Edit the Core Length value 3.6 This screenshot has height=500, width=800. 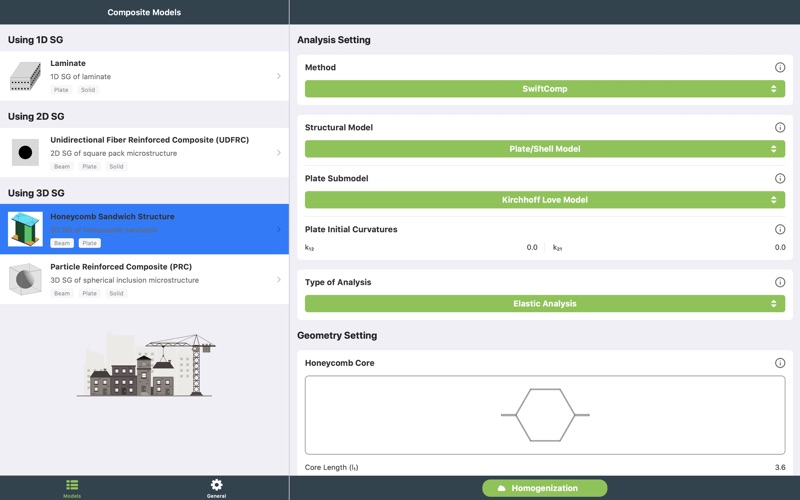(x=780, y=467)
